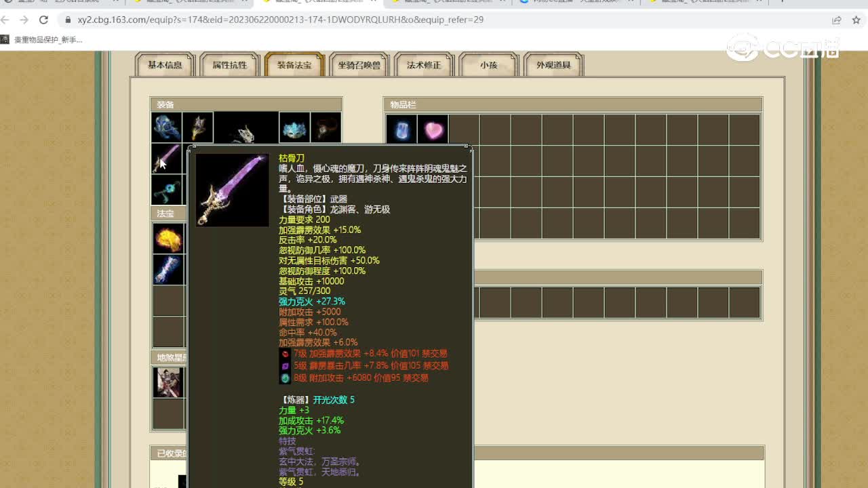Click the 力量要求 200 text

pyautogui.click(x=304, y=220)
